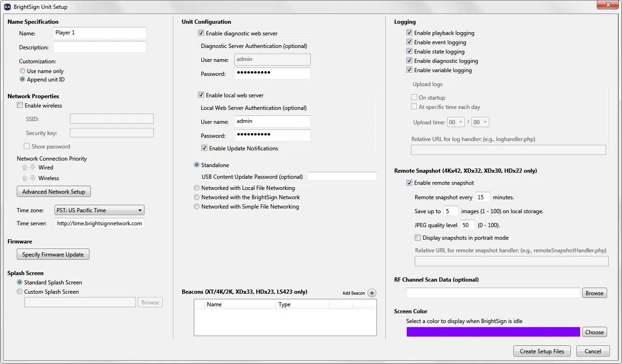This screenshot has height=364, width=622.
Task: Click the diagnostic server User name field
Action: (273, 60)
